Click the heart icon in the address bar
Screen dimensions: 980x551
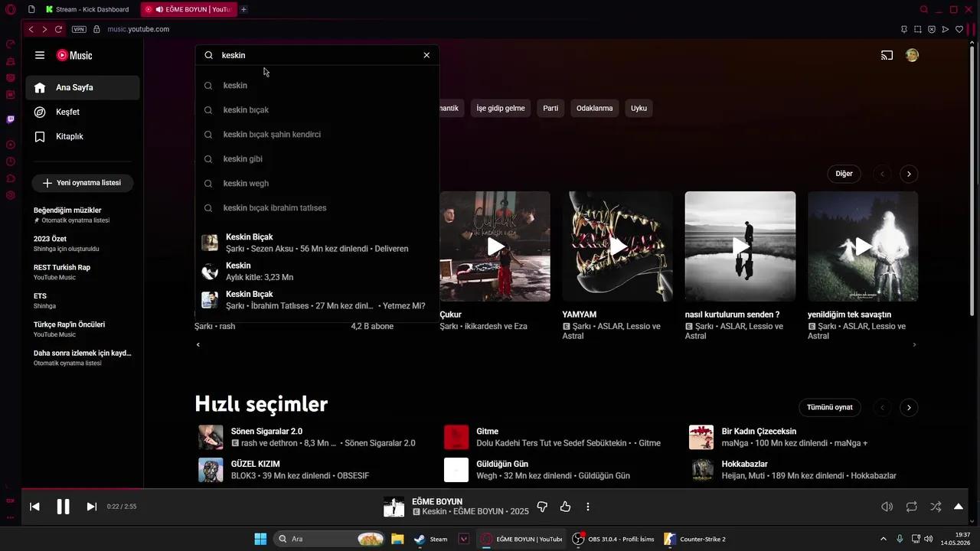pyautogui.click(x=959, y=29)
